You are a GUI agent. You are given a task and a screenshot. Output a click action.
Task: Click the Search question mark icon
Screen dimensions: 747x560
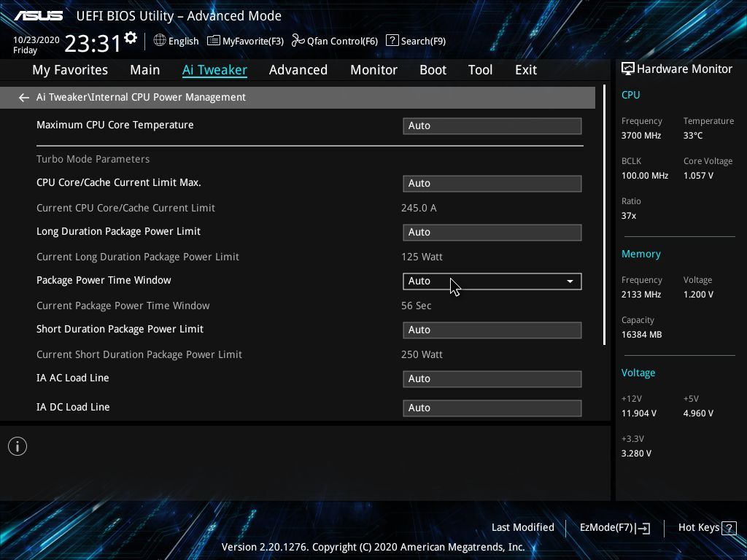pyautogui.click(x=392, y=41)
